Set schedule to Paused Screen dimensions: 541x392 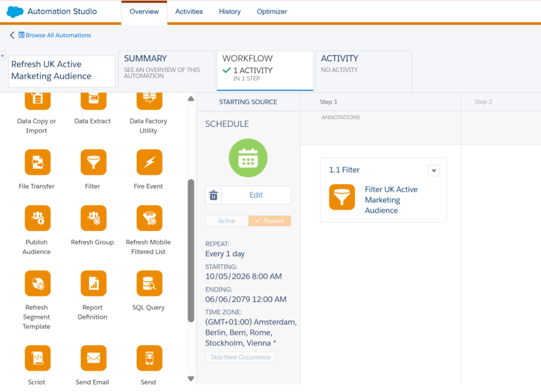click(x=269, y=221)
